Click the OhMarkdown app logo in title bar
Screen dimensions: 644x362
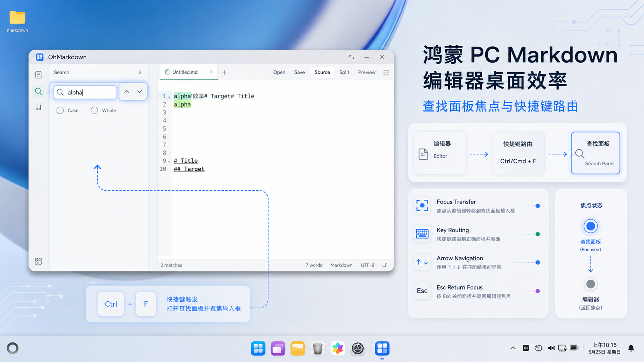click(40, 57)
